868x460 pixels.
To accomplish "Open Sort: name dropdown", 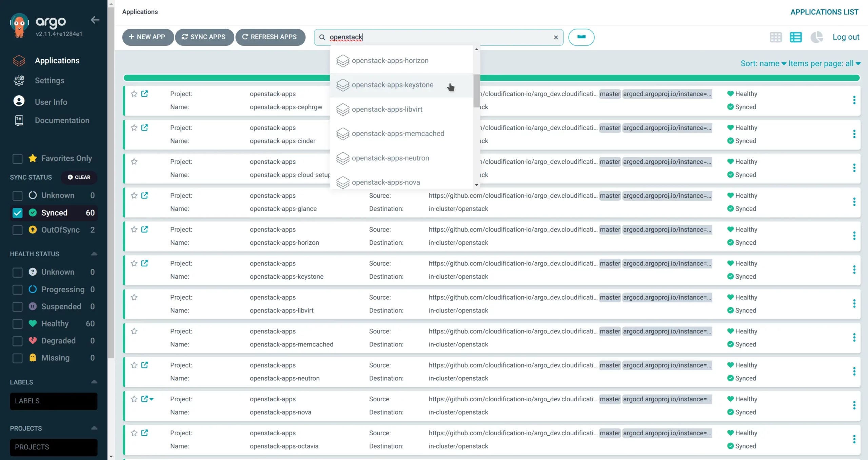I will click(763, 63).
